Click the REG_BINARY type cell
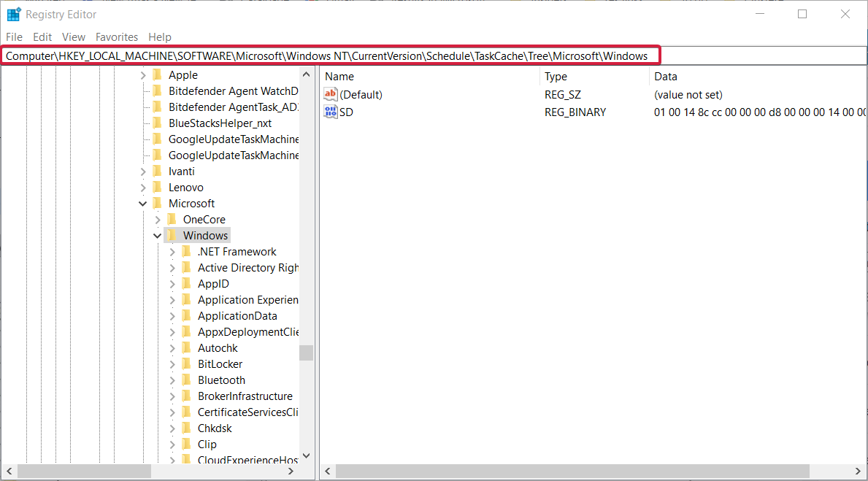868x481 pixels. click(575, 112)
